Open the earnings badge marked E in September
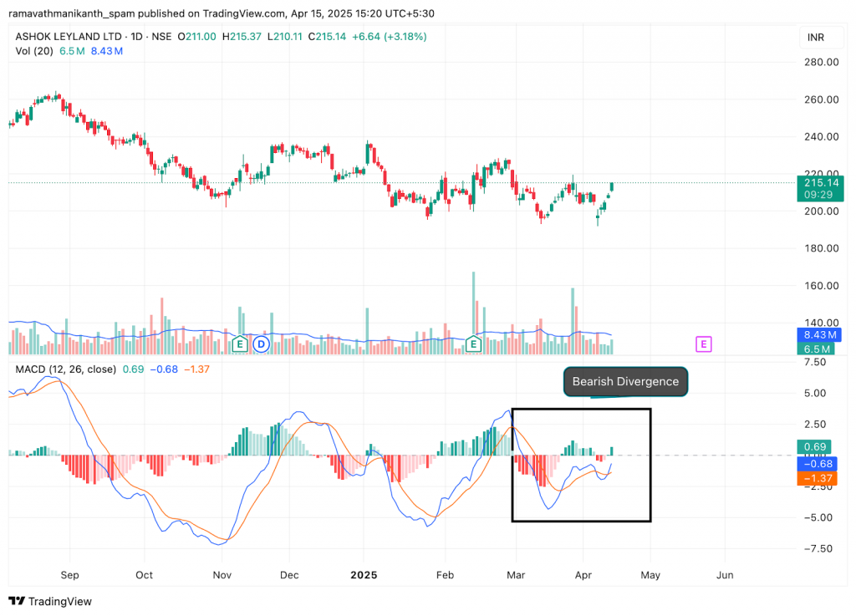The width and height of the screenshot is (856, 616). 240,344
